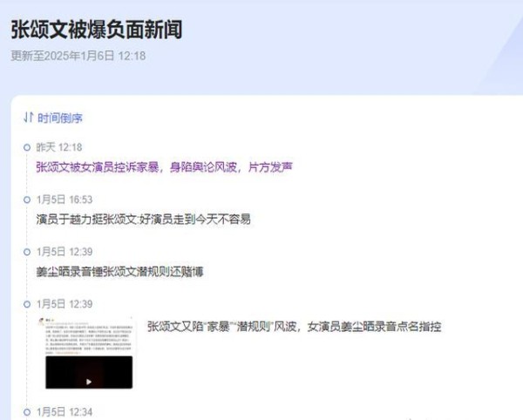523x420 pixels.
Task: Open headline 张颂文又陷"家暴""潜规则"风波
Action: 295,327
